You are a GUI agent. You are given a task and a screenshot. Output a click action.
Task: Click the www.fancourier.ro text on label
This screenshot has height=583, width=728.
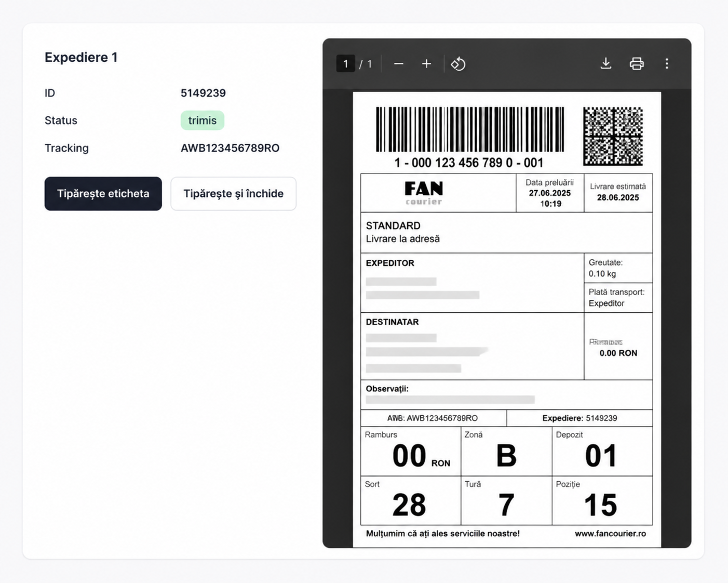[x=611, y=534]
